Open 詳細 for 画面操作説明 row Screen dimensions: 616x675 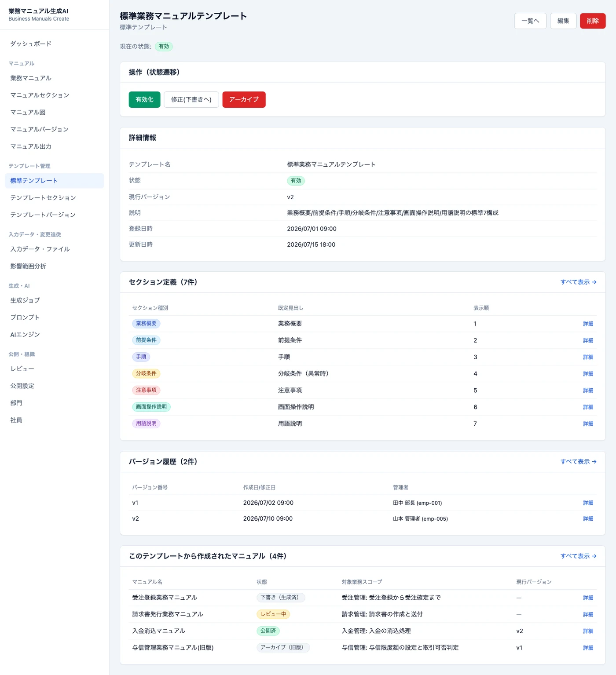[588, 408]
